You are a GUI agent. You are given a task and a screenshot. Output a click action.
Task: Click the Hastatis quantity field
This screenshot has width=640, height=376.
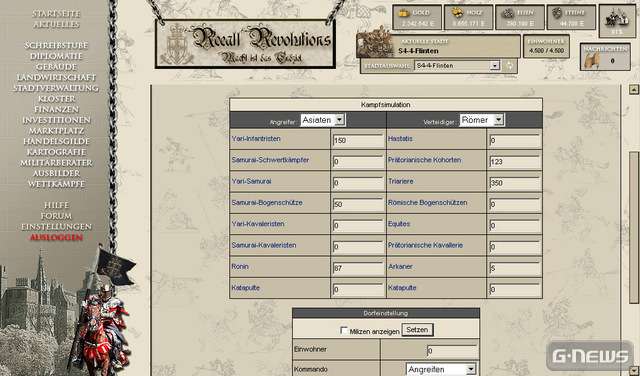pos(515,140)
